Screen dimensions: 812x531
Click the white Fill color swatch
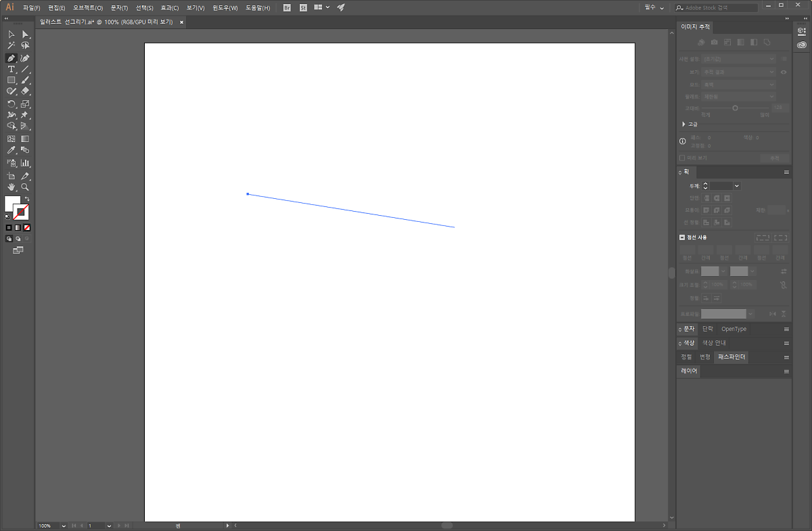click(x=12, y=203)
